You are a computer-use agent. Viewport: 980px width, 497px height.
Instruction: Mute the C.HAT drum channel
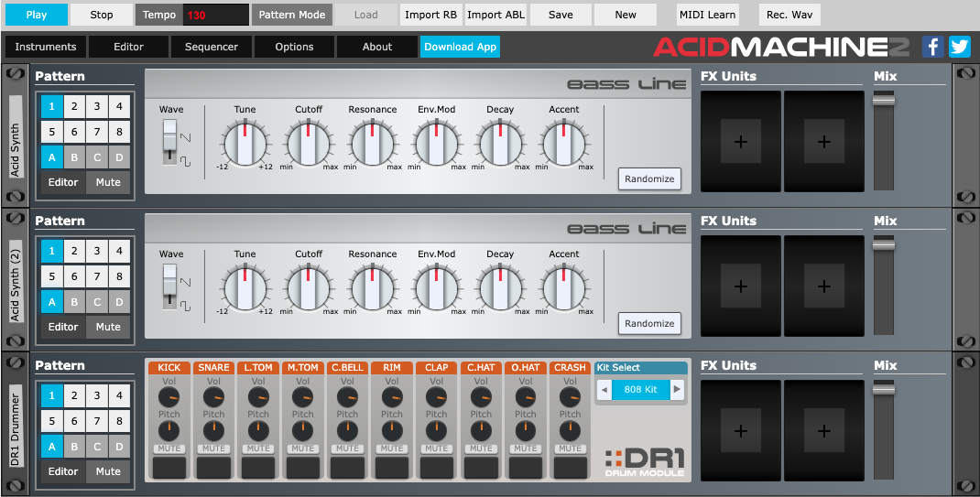tap(481, 448)
